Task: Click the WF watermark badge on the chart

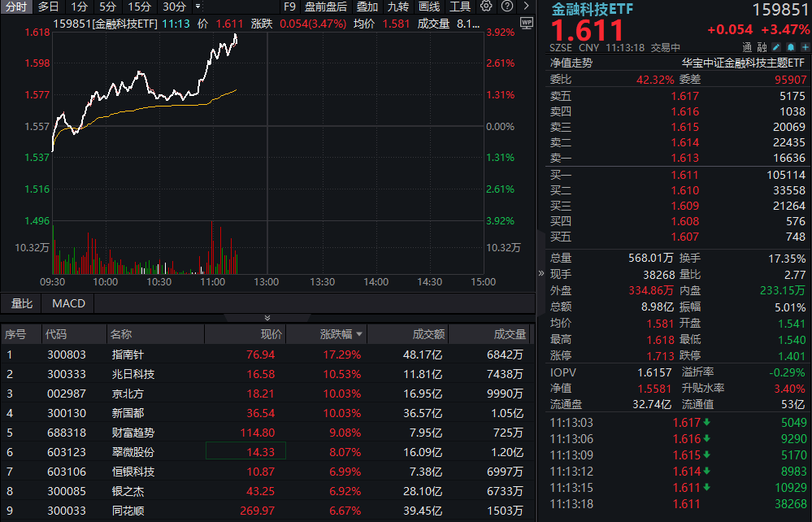Action: (528, 23)
